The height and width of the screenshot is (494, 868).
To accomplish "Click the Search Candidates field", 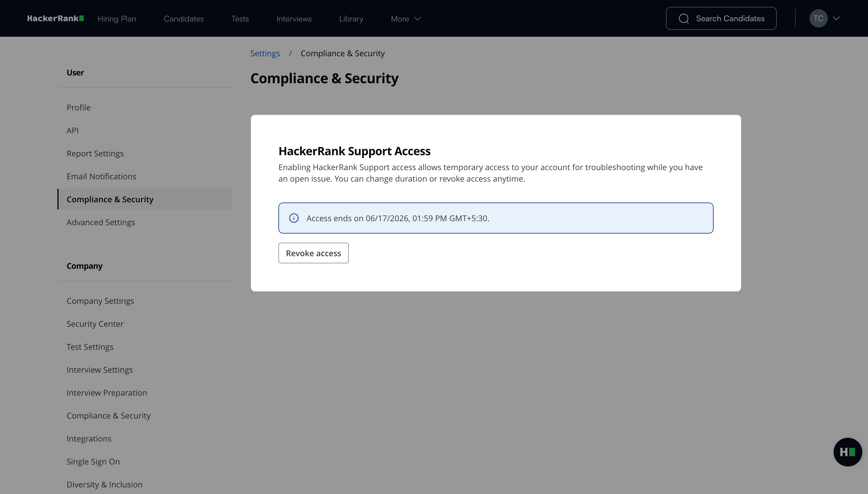I will pos(721,18).
